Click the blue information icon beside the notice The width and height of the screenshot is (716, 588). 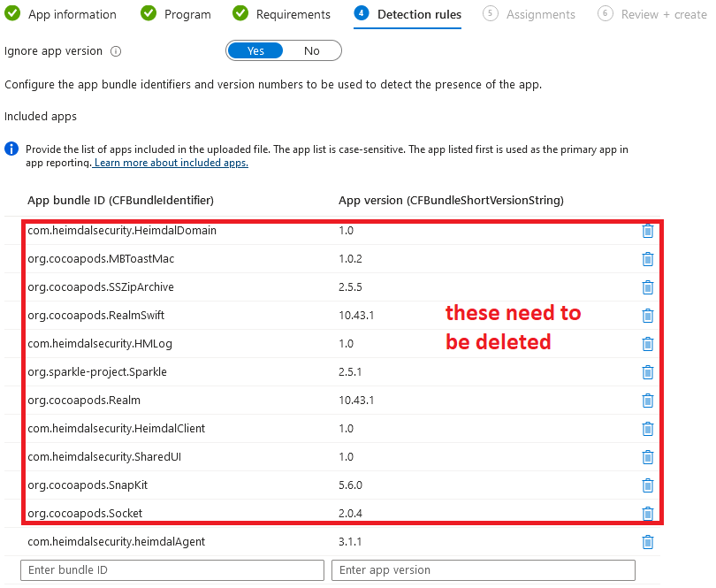pos(11,149)
